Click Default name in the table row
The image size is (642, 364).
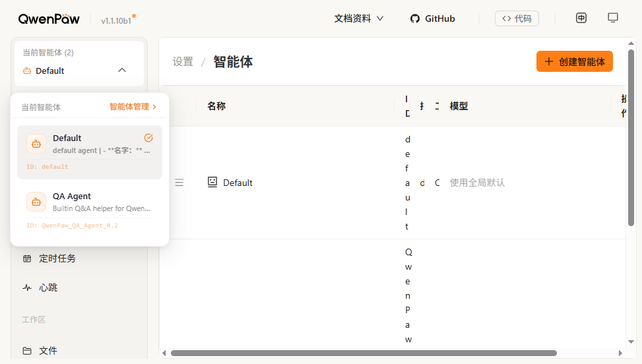(x=238, y=183)
